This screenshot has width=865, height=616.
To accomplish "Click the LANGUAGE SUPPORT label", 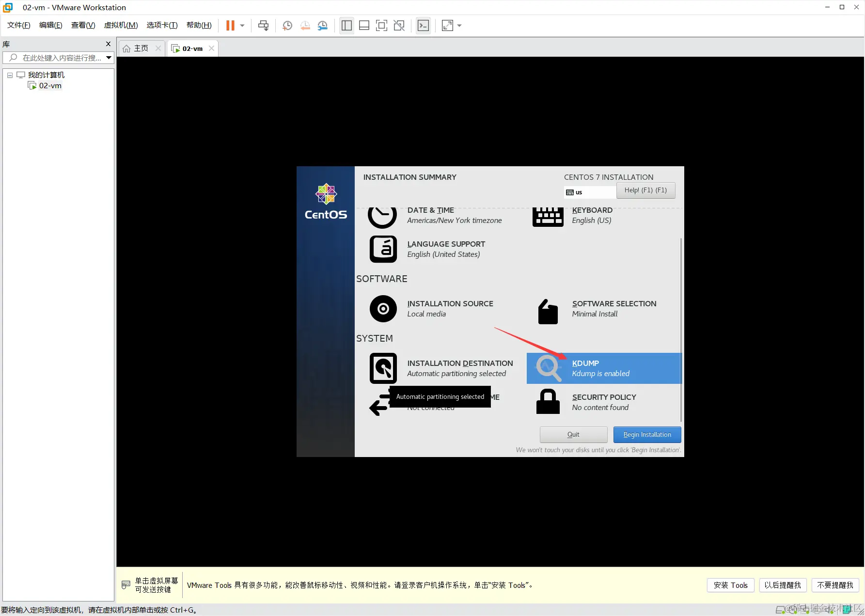I will 446,244.
